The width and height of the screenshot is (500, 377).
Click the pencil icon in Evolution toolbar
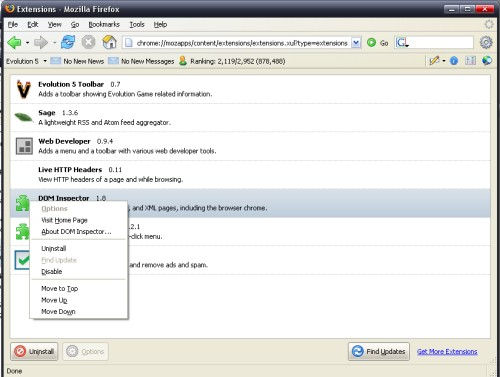pyautogui.click(x=434, y=61)
